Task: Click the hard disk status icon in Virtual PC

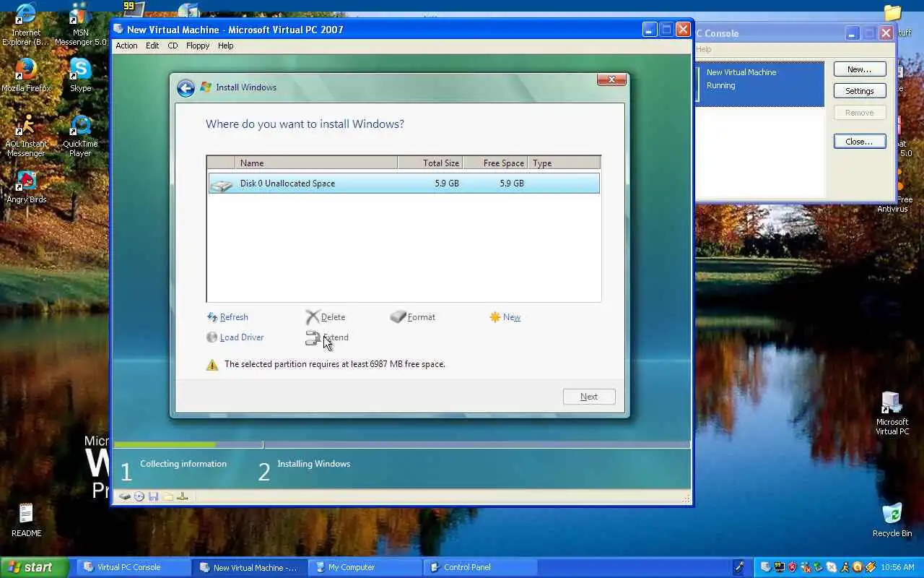Action: click(125, 496)
